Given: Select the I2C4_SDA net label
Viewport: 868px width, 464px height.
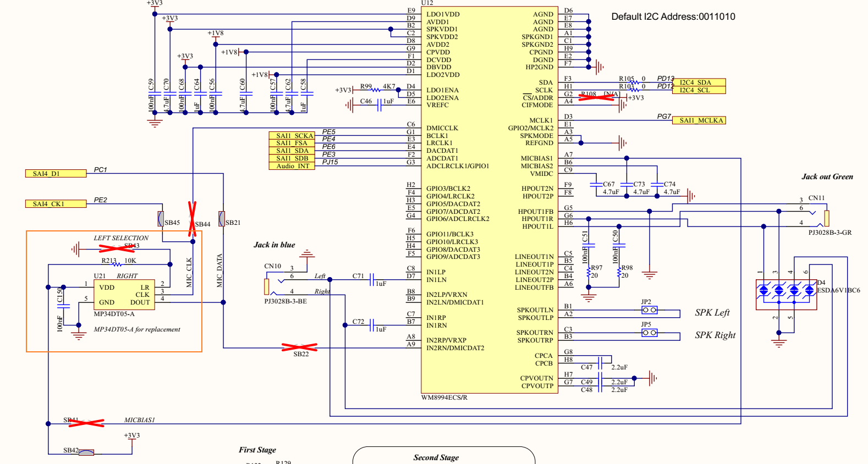Looking at the screenshot, I should [699, 82].
